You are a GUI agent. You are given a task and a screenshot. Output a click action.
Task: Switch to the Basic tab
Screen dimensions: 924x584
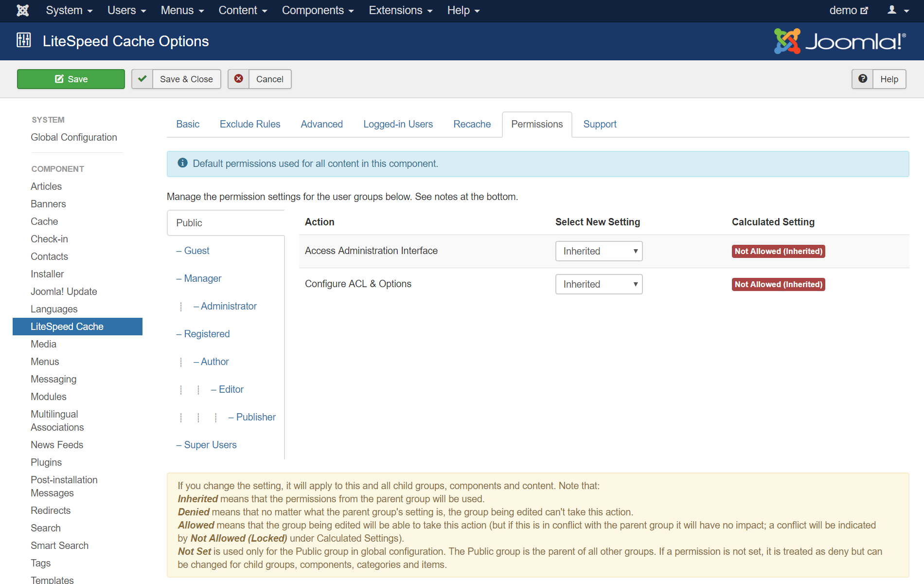188,124
